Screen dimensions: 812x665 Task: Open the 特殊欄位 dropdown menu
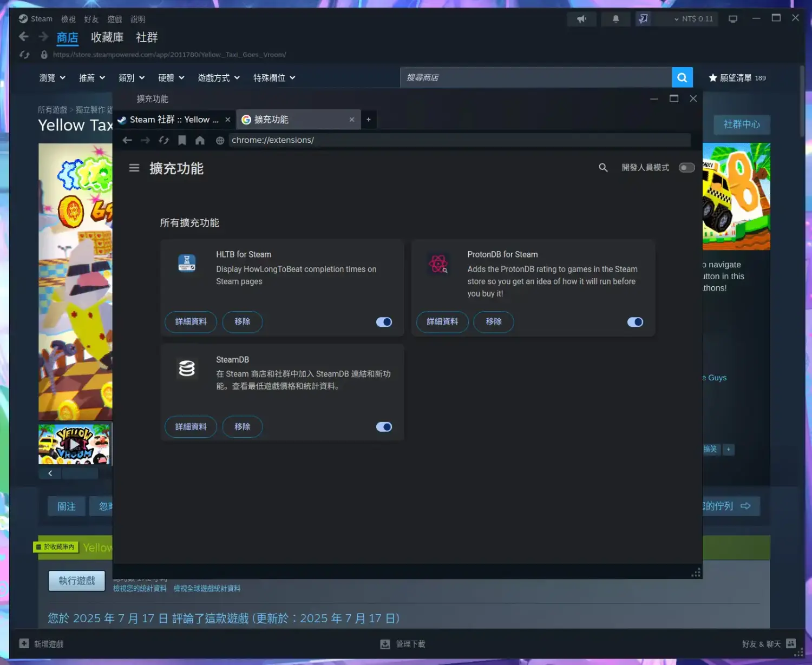274,78
